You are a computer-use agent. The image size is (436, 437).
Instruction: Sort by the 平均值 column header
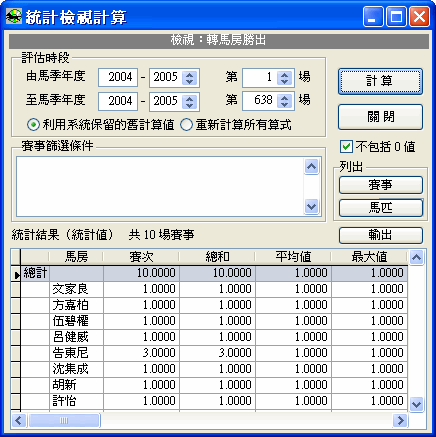[x=293, y=257]
